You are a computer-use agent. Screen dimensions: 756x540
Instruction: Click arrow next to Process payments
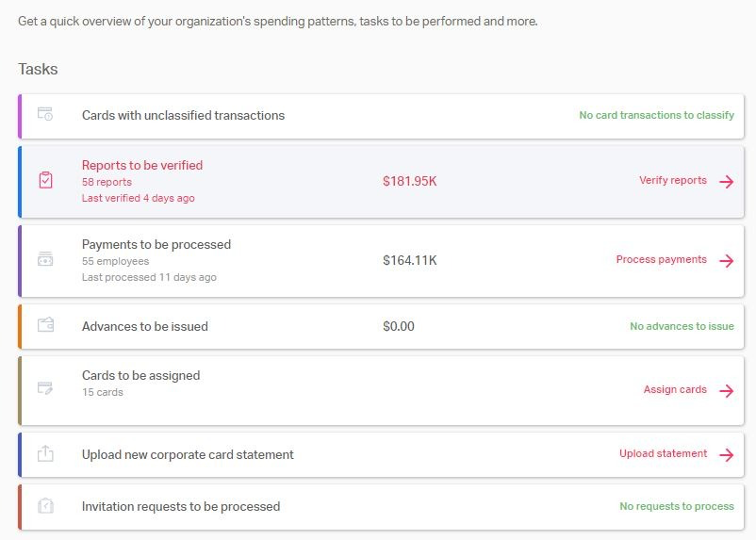point(726,260)
